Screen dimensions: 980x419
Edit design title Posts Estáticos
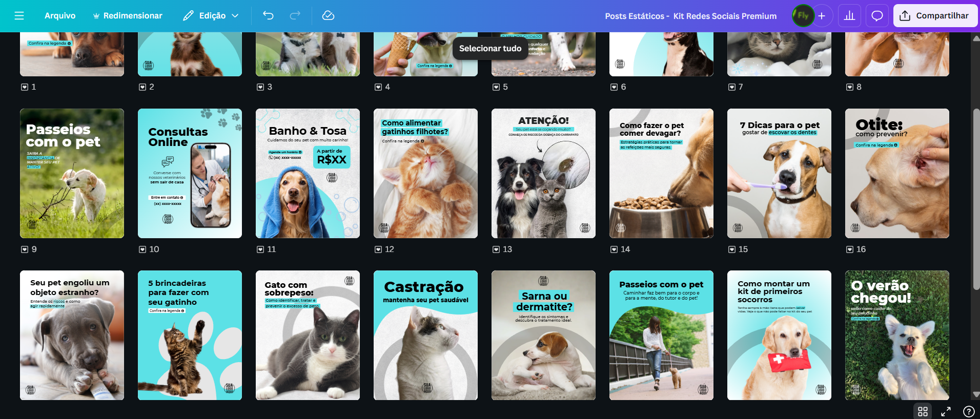tap(690, 16)
